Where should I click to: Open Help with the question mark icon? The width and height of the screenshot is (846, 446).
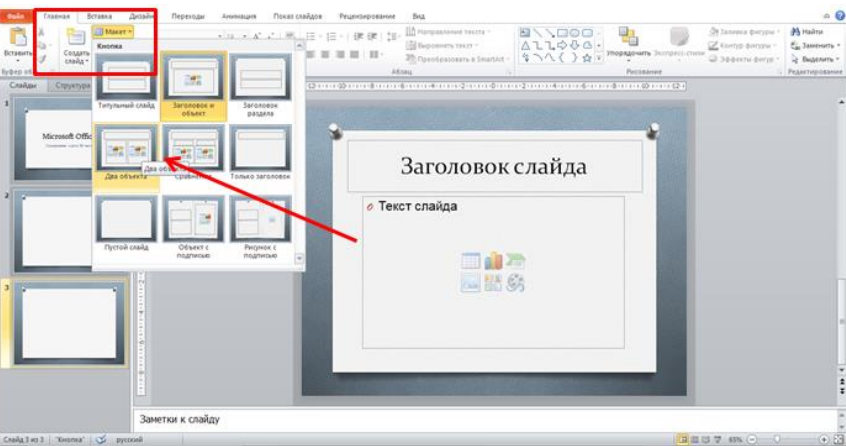(838, 17)
